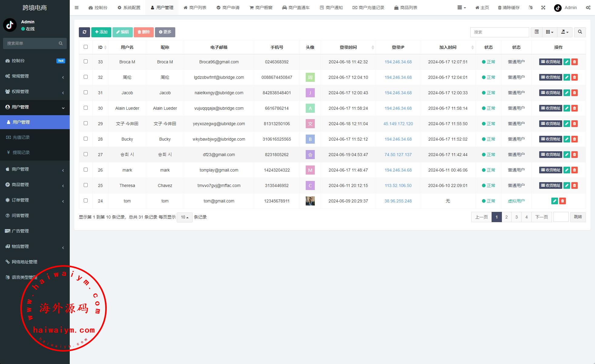
Task: Click the 下一页 (Next Page) button
Action: point(541,217)
